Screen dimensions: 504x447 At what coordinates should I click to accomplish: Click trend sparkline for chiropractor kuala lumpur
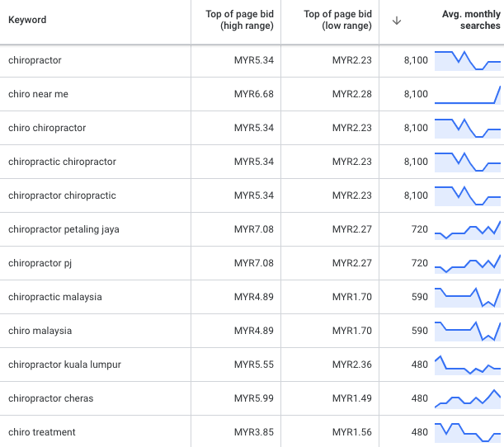(468, 365)
